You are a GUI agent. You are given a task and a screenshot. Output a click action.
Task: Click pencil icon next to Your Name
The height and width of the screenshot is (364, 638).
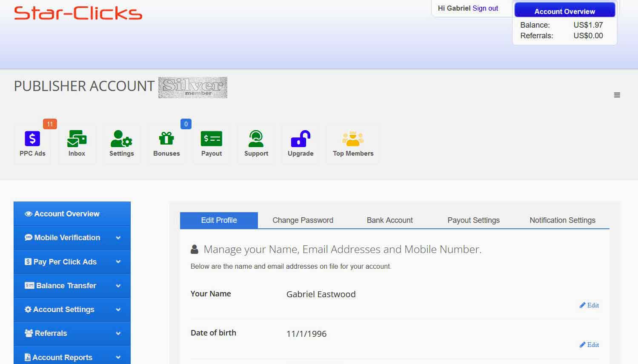(x=582, y=305)
